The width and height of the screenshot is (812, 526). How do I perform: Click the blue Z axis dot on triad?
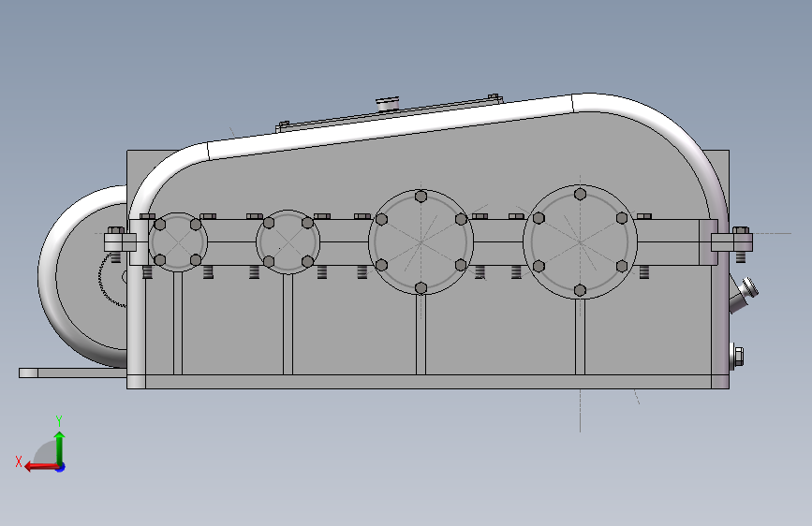click(61, 467)
